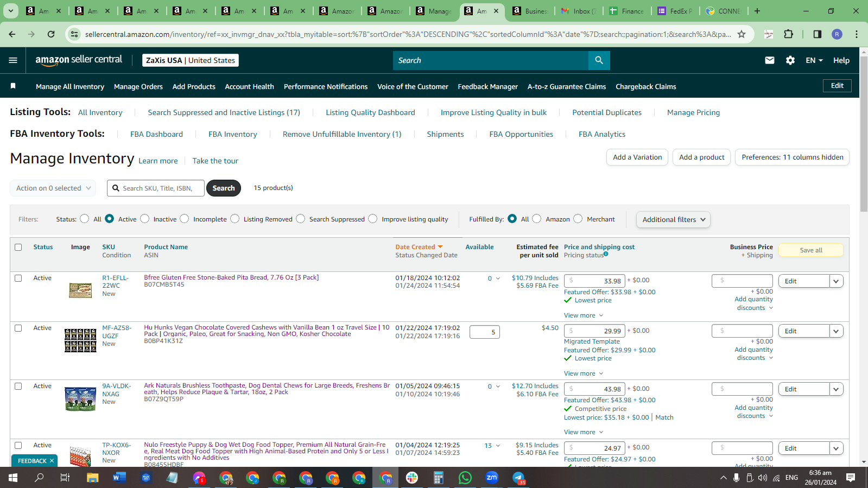Open Edit dropdown arrow for Hu Hunks Cashews row
This screenshot has width=868, height=488.
tap(836, 331)
